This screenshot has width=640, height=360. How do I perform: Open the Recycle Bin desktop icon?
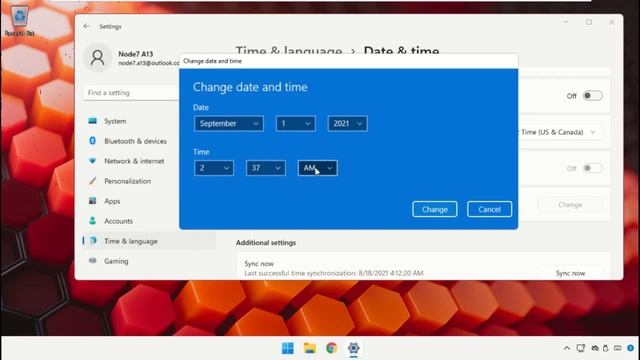pyautogui.click(x=19, y=20)
